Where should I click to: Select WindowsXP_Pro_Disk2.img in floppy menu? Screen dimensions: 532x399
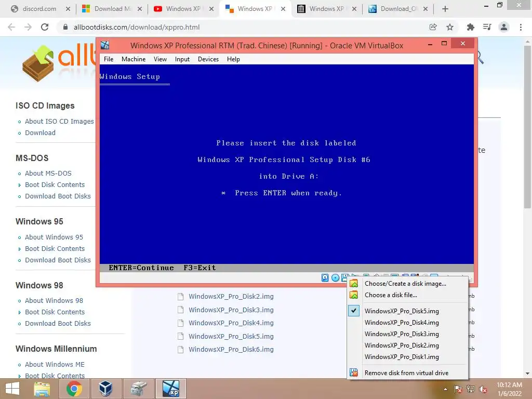[408, 345]
